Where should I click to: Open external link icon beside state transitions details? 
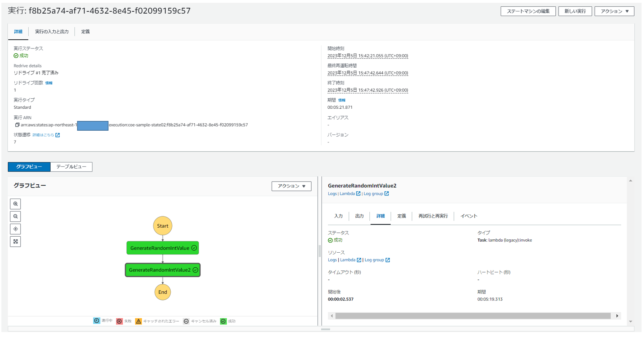[x=58, y=135]
